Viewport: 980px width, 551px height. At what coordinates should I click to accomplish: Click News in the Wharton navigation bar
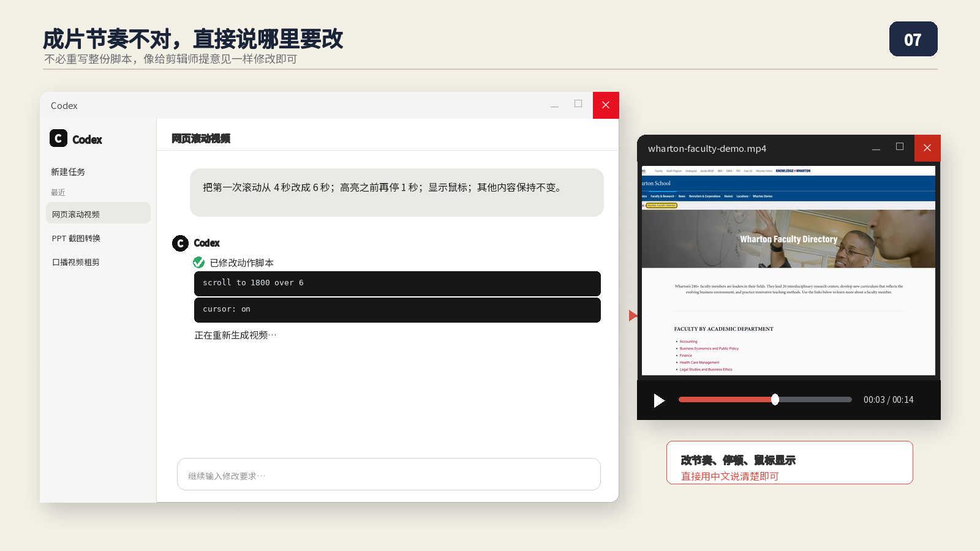coord(682,197)
